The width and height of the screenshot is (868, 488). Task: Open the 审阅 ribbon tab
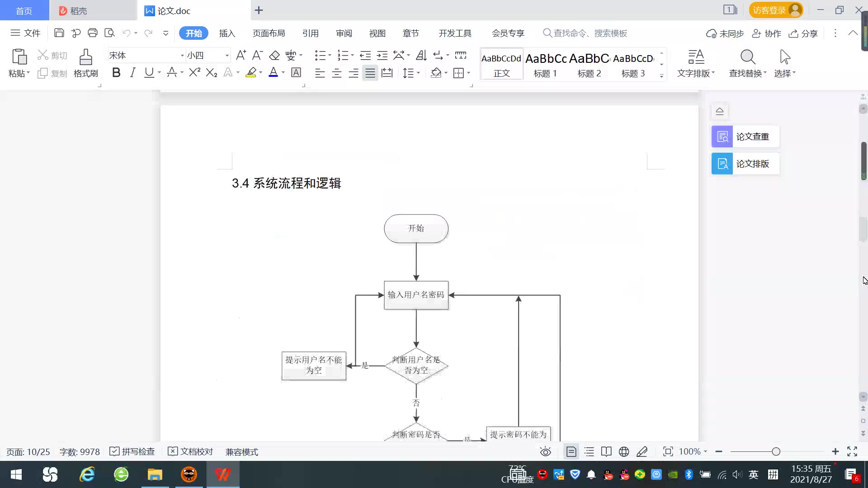point(344,33)
